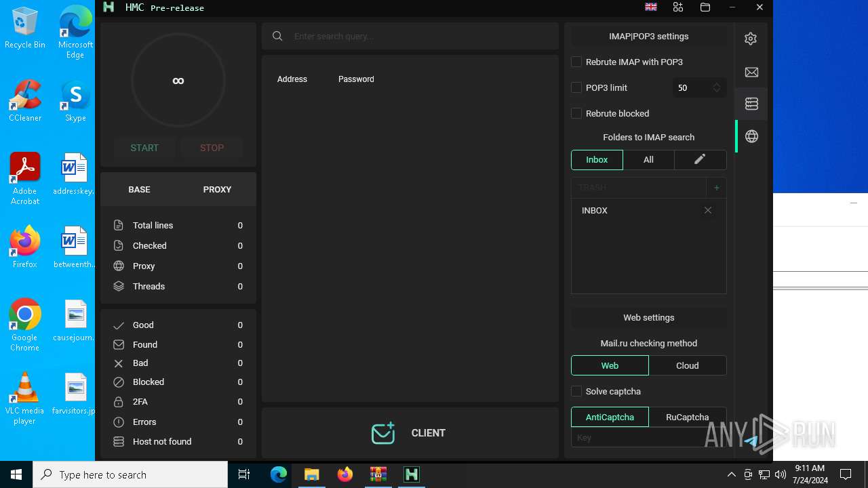Image resolution: width=868 pixels, height=488 pixels.
Task: Toggle the Solve captcha checkbox
Action: point(576,391)
